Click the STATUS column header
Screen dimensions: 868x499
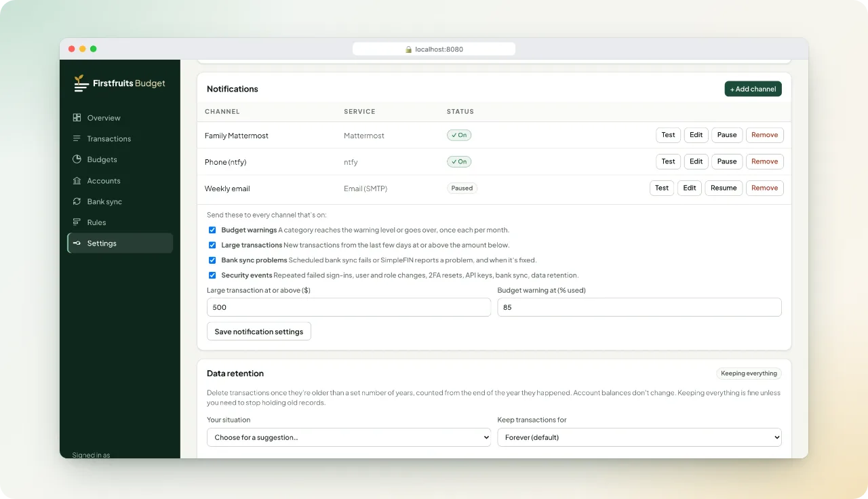tap(460, 112)
